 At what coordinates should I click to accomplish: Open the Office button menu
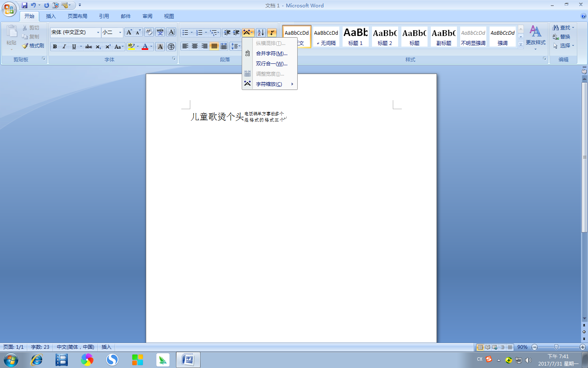(x=9, y=9)
